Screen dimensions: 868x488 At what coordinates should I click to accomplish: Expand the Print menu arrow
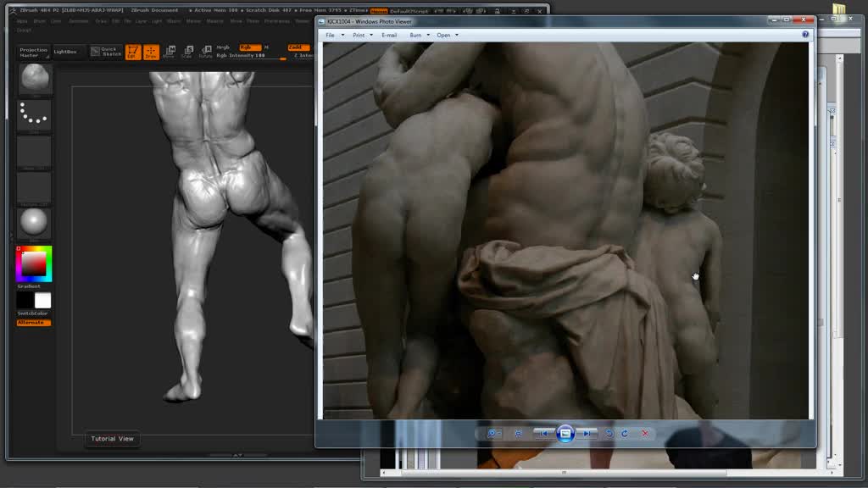pos(371,35)
